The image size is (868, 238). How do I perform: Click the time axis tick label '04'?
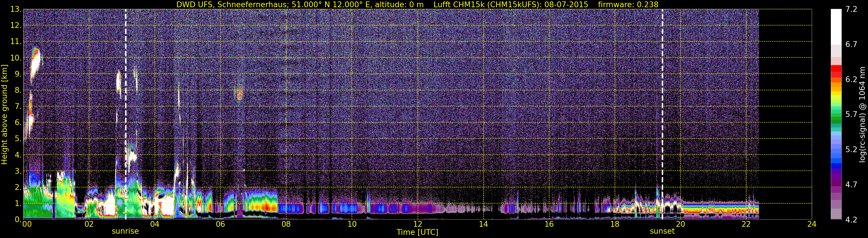(x=155, y=224)
